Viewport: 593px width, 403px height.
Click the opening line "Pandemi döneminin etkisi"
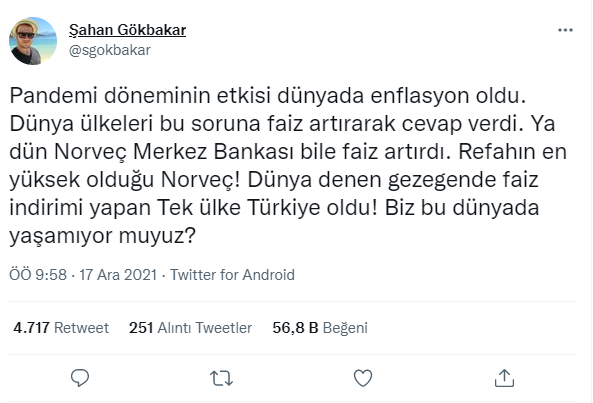(x=140, y=96)
